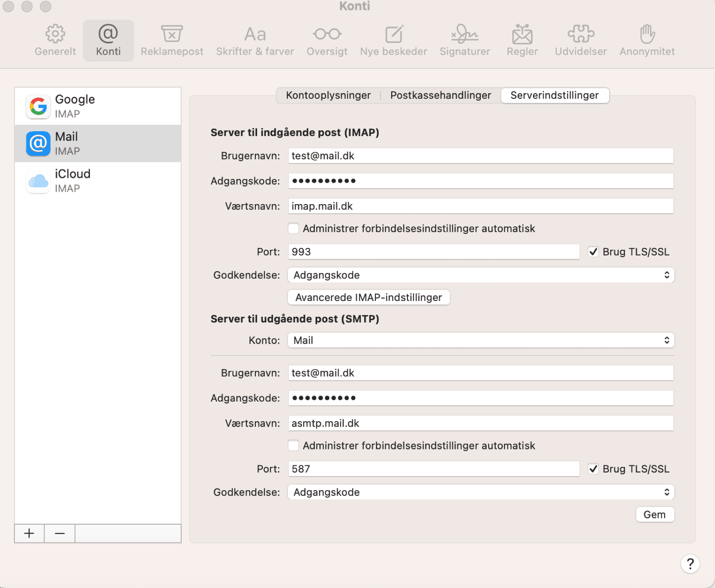Click the Gem save button
This screenshot has height=588, width=715.
click(x=654, y=515)
